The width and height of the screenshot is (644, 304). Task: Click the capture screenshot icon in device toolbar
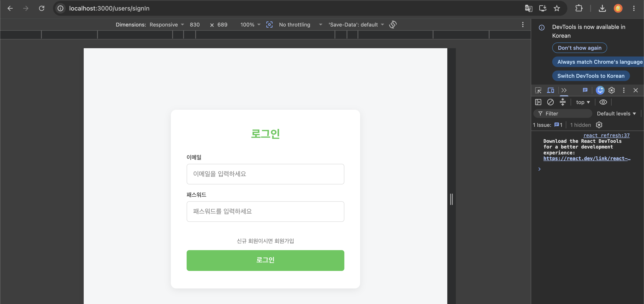269,25
